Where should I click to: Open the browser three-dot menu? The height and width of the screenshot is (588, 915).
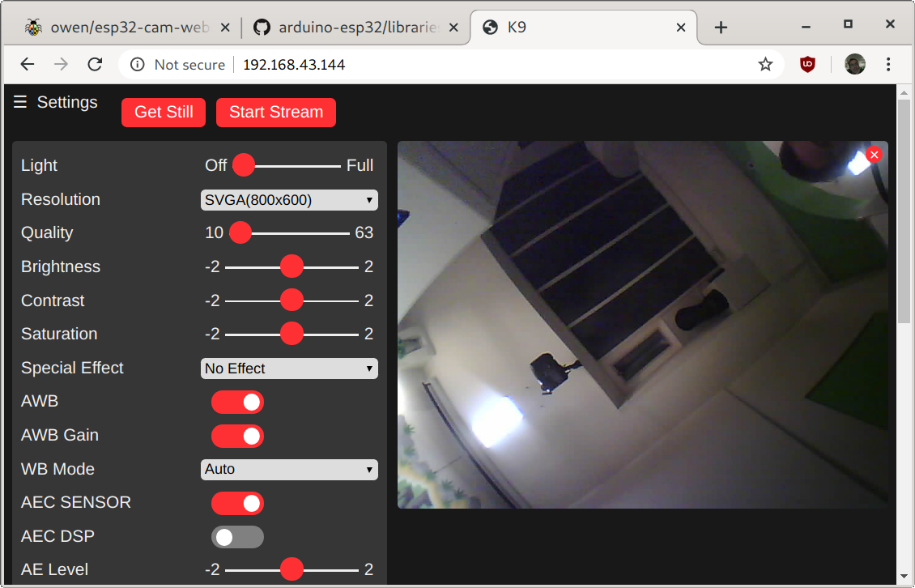888,64
